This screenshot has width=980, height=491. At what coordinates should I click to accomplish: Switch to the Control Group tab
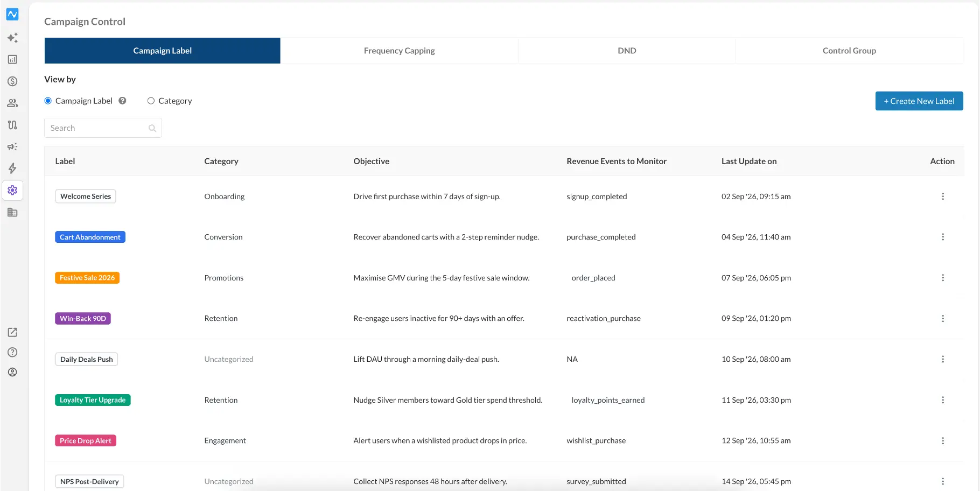click(849, 51)
